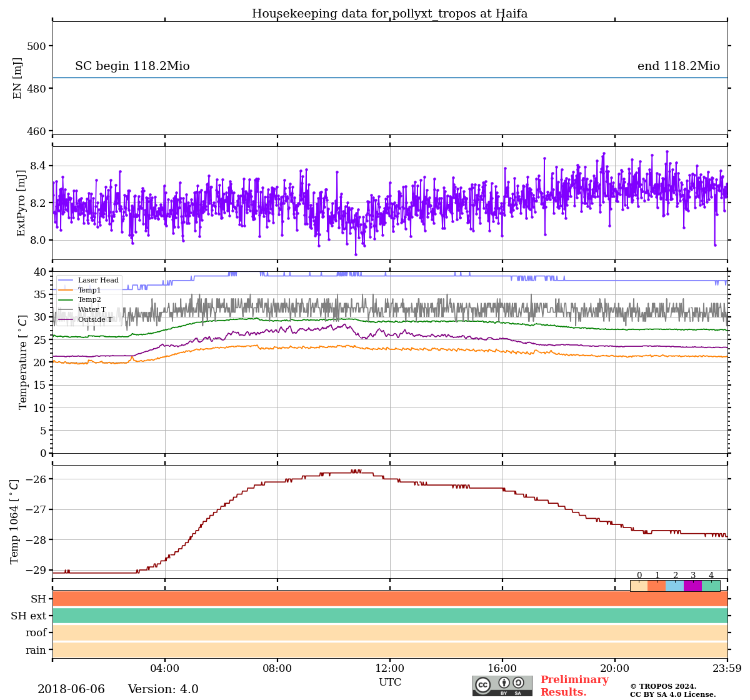Click the 'rain' row label
The width and height of the screenshot is (750, 700).
36,650
